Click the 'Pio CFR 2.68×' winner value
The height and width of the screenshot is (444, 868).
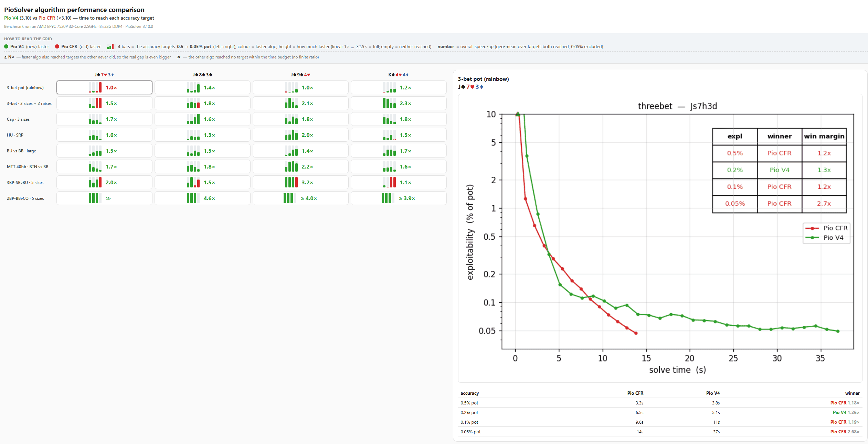845,432
